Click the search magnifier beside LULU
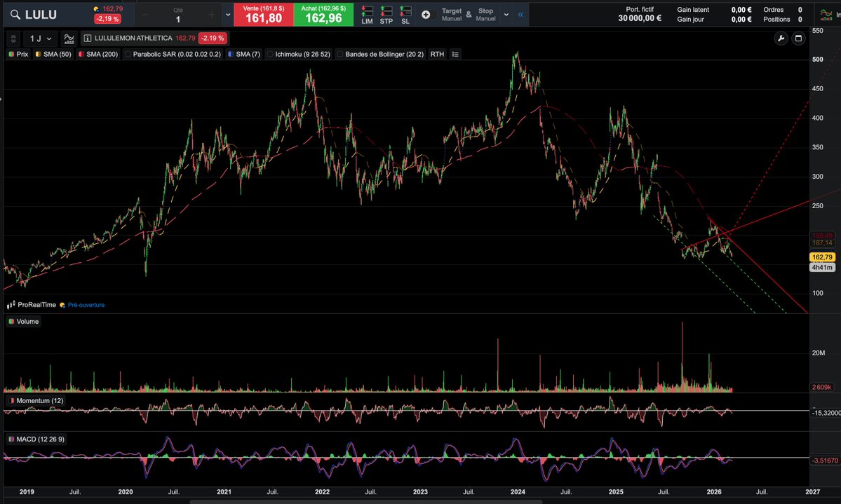 (15, 15)
